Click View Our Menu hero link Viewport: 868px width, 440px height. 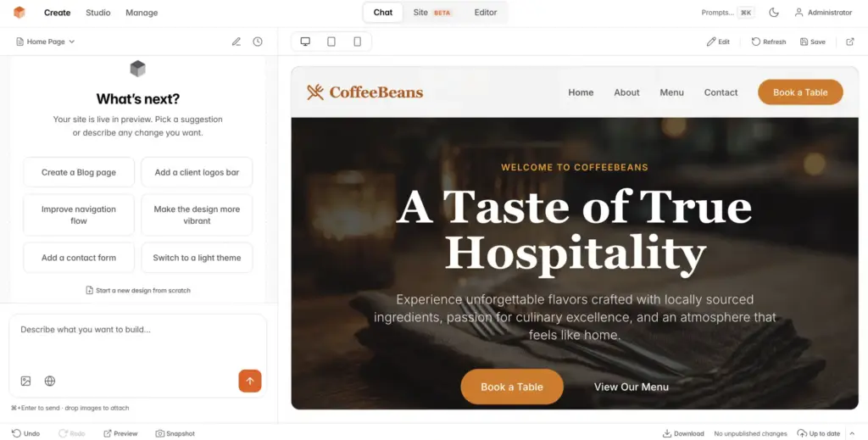(631, 387)
